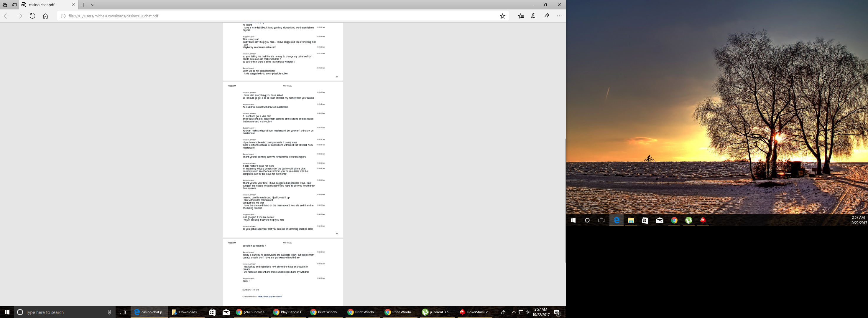Open the Add notes pen tool

click(x=533, y=16)
